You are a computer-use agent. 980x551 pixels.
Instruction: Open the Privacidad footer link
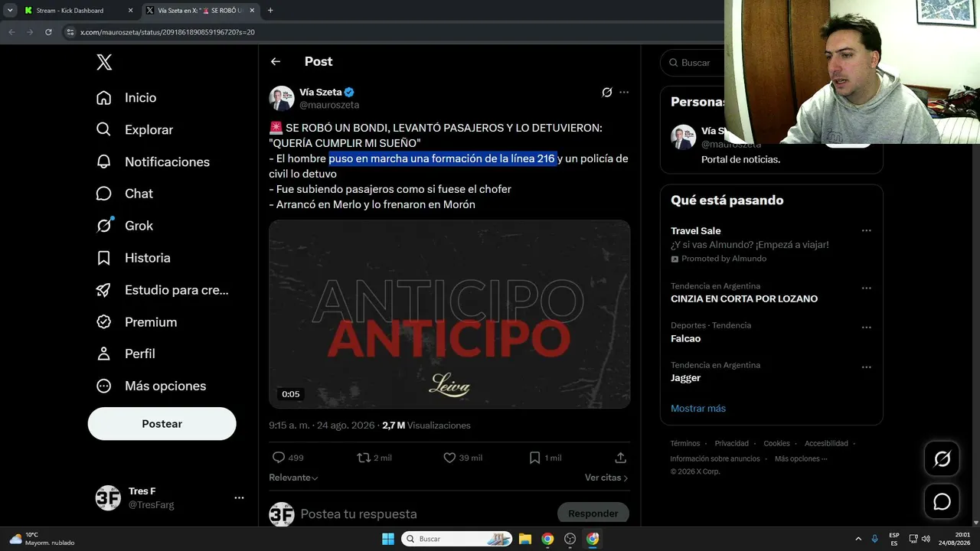(x=732, y=444)
